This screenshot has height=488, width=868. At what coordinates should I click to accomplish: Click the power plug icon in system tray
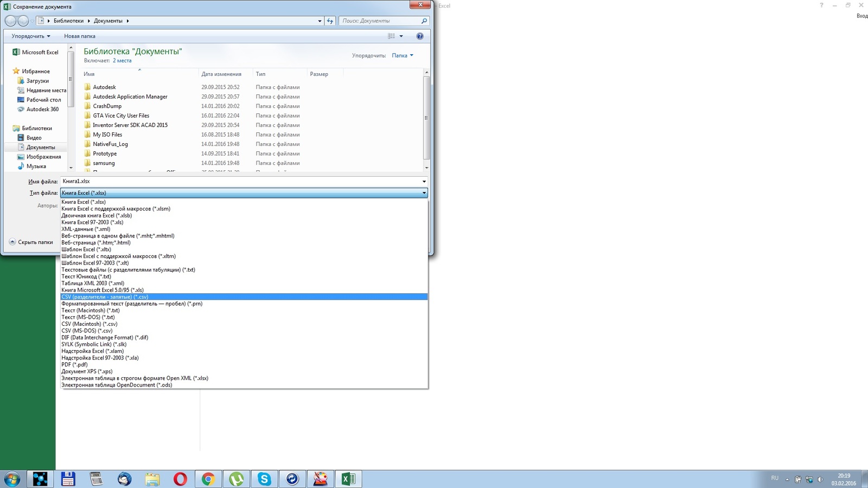[x=798, y=479]
